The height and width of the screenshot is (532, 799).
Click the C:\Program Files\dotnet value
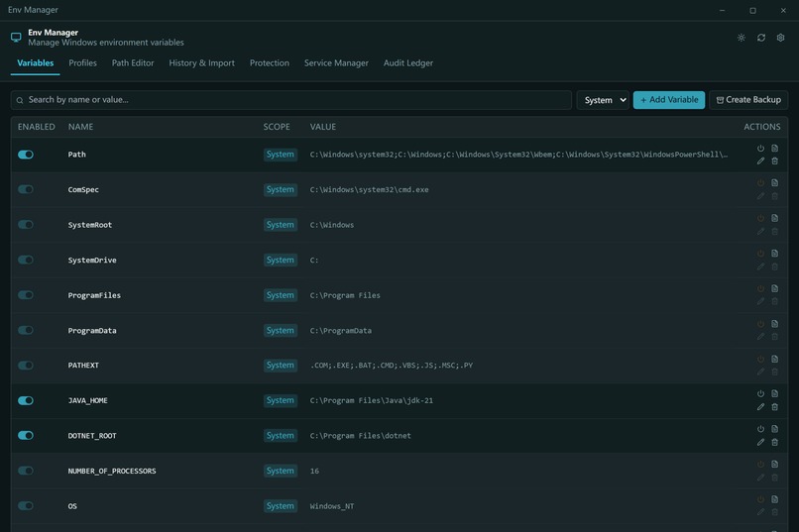(x=360, y=435)
